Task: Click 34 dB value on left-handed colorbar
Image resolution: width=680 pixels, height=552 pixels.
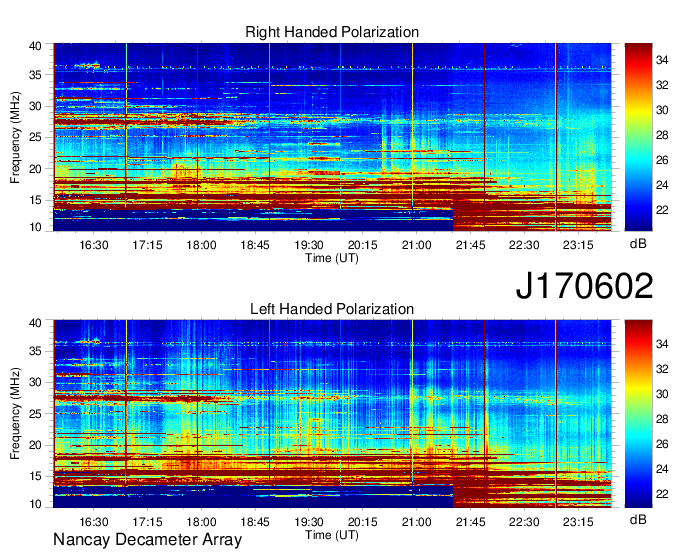Action: pyautogui.click(x=662, y=345)
